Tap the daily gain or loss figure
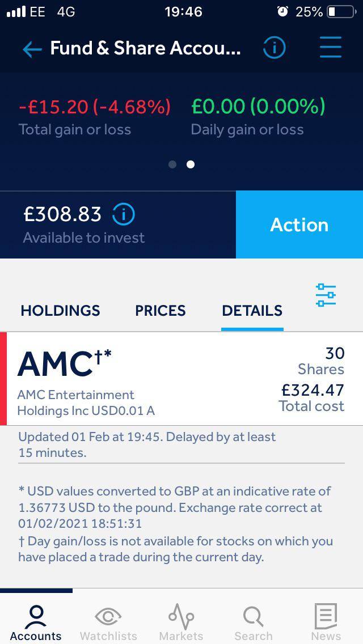Viewport: 363px width, 644px height. click(258, 107)
